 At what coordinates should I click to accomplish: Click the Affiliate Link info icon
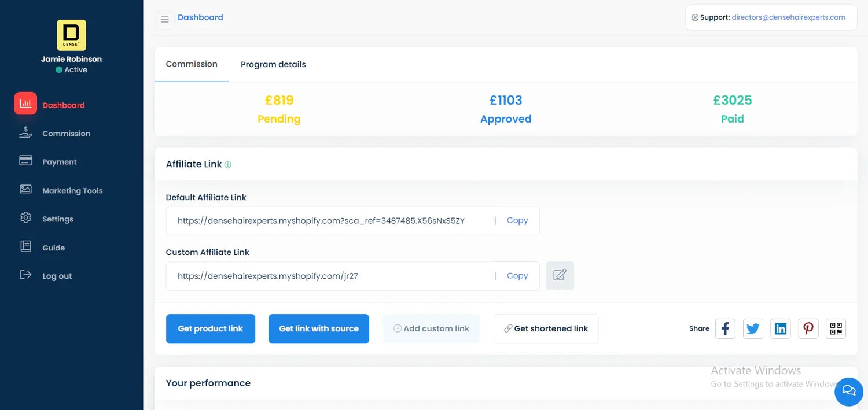click(228, 165)
